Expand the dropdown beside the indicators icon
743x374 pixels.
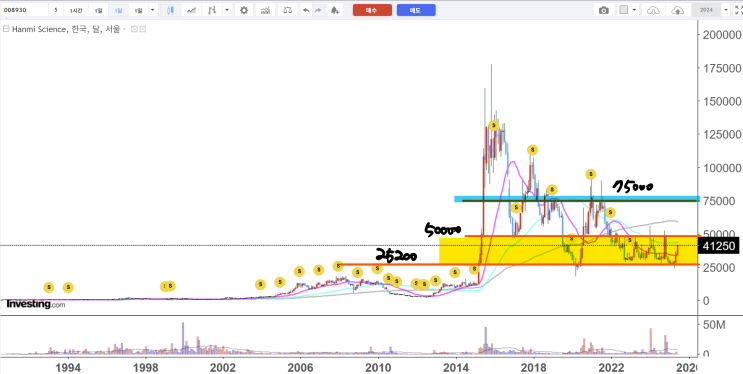point(227,10)
